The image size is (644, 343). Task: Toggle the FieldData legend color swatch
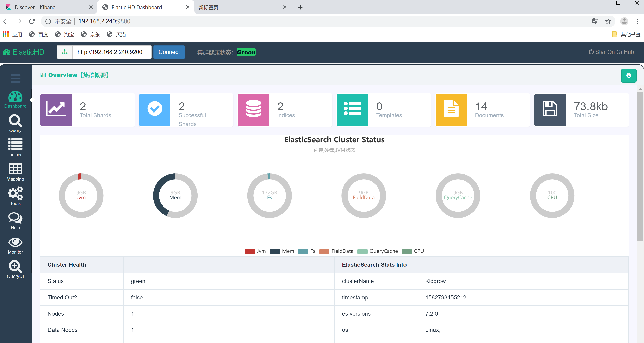324,251
